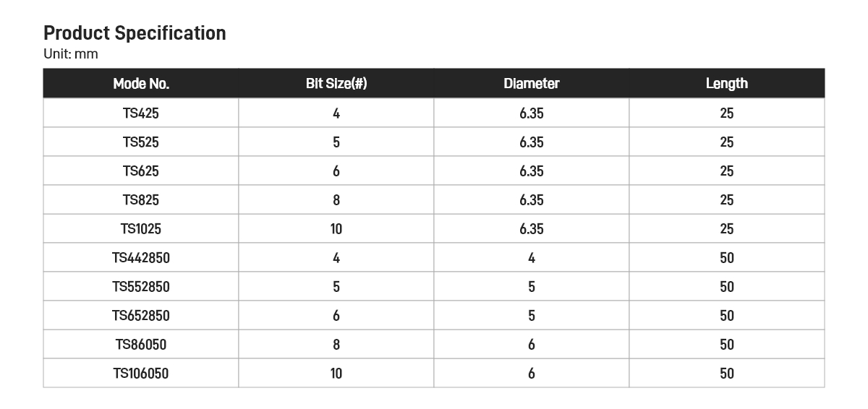
Task: Select the Length column header
Action: coord(727,84)
